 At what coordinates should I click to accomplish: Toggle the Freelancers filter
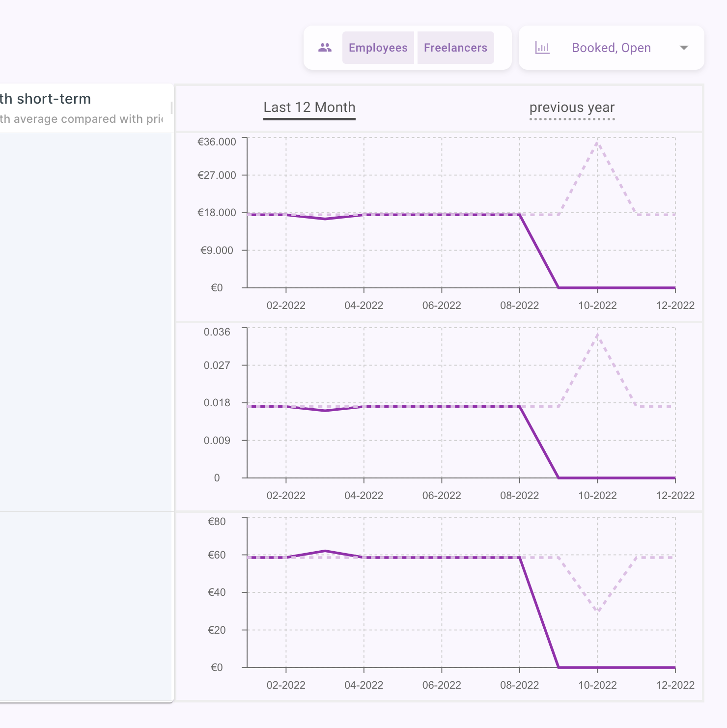click(x=455, y=48)
